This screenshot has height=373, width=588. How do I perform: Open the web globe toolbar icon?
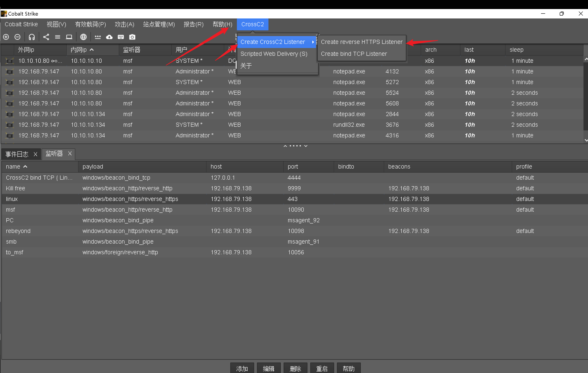click(83, 37)
